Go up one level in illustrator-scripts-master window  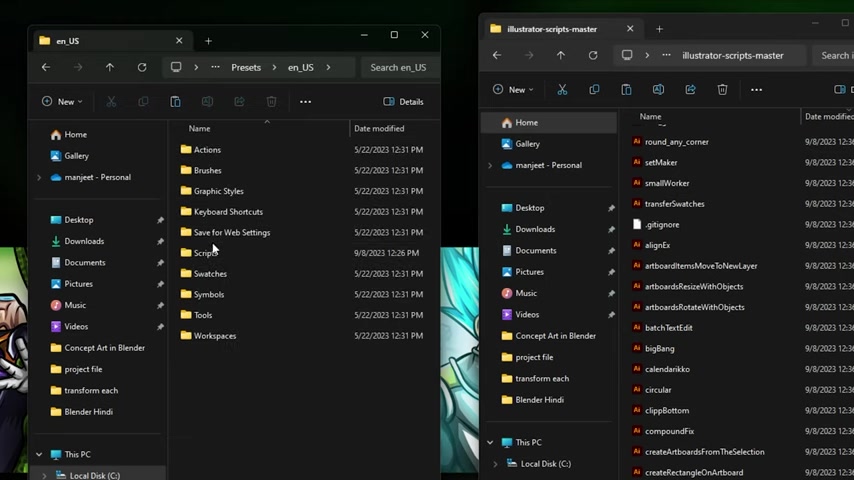coord(561,56)
